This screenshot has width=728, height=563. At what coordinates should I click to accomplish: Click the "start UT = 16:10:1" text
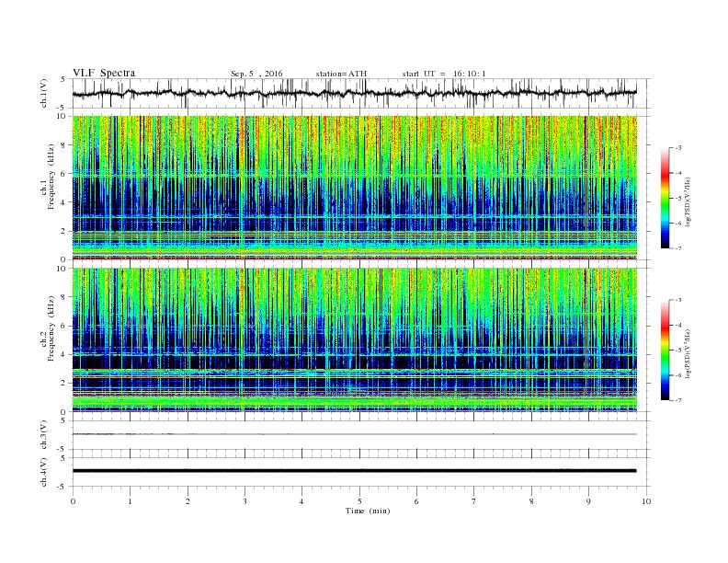click(444, 74)
